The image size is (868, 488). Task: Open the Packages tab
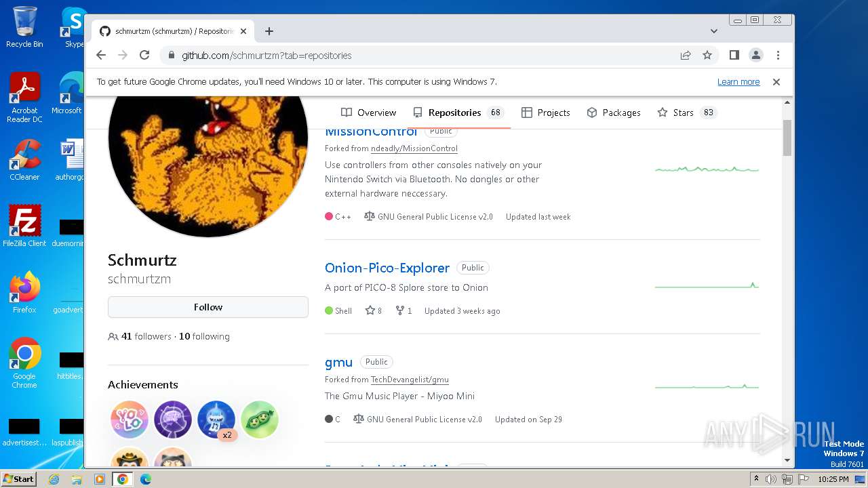click(614, 113)
